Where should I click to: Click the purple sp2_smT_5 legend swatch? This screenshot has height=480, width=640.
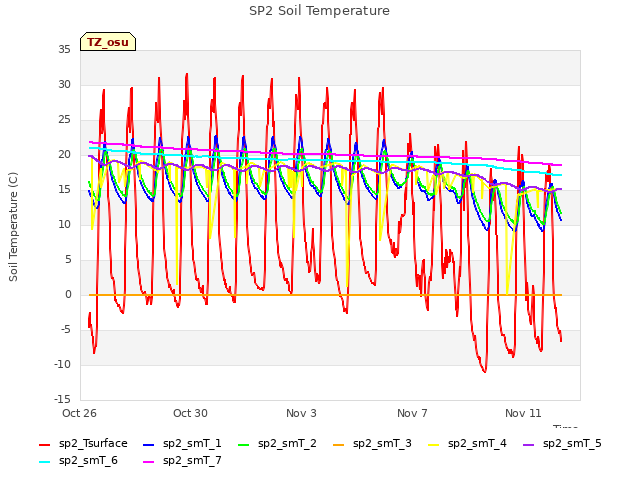(x=529, y=445)
